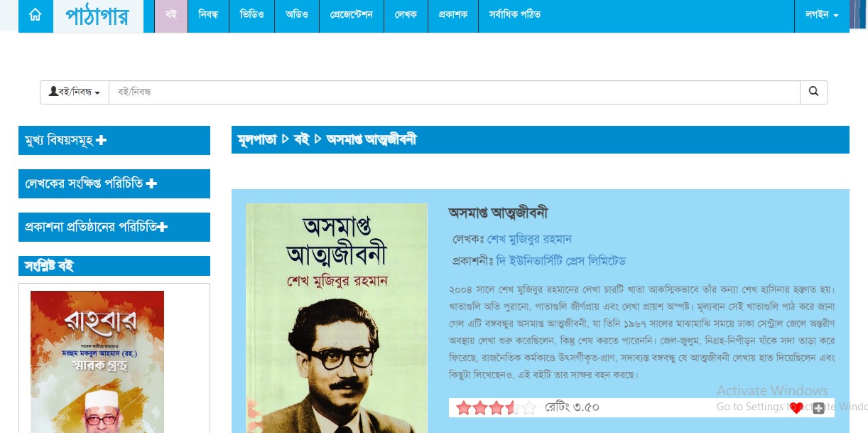Expand the মুখ্য বিষয়সমূহ panel
This screenshot has width=868, height=433.
pyautogui.click(x=114, y=140)
